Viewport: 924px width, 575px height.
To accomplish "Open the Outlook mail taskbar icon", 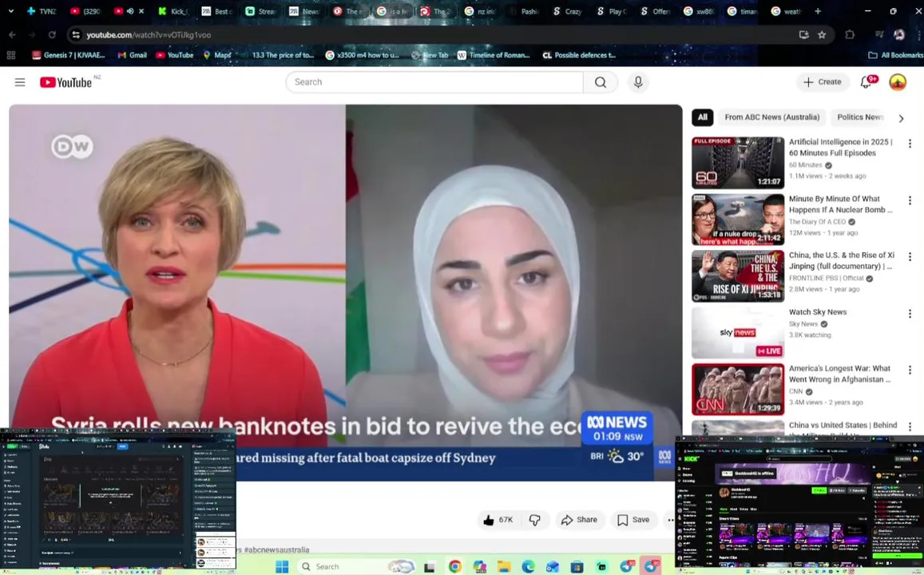I will pyautogui.click(x=552, y=567).
